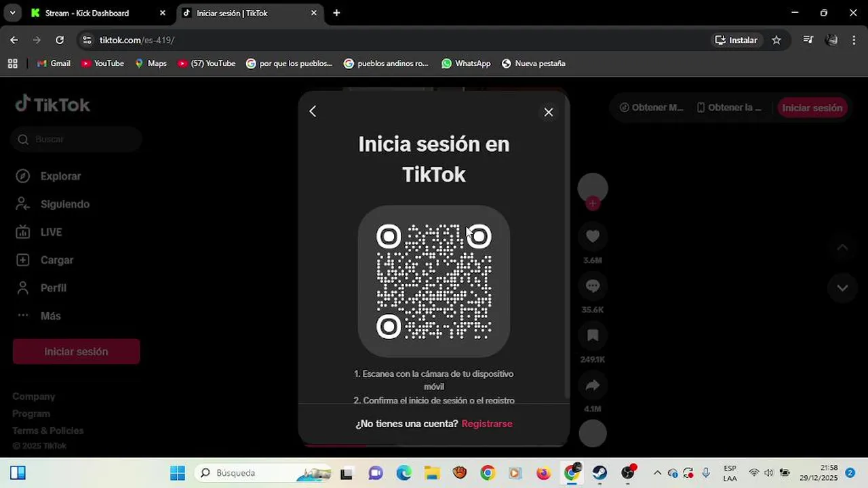868x488 pixels.
Task: Open the Chrome three-dot menu
Action: click(854, 40)
